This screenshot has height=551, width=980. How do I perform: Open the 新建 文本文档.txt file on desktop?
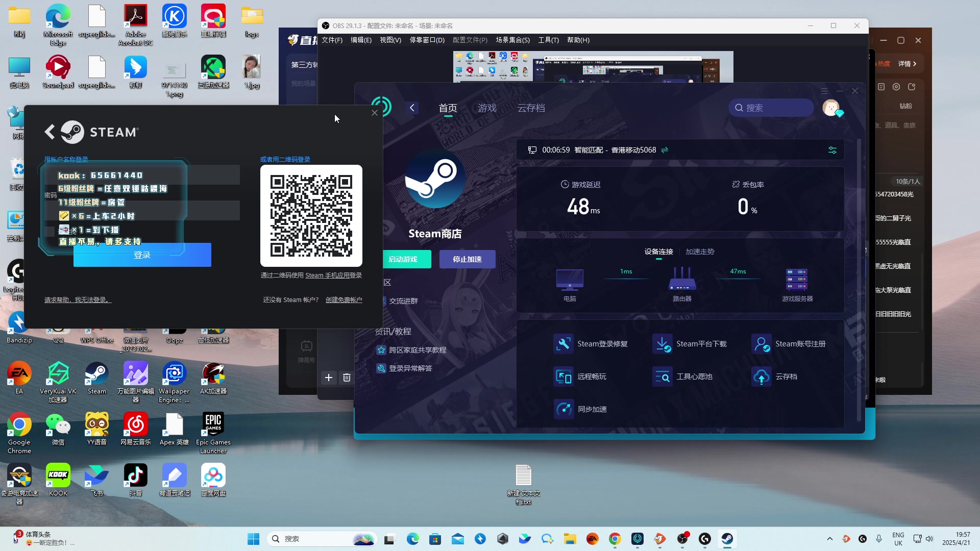click(523, 484)
